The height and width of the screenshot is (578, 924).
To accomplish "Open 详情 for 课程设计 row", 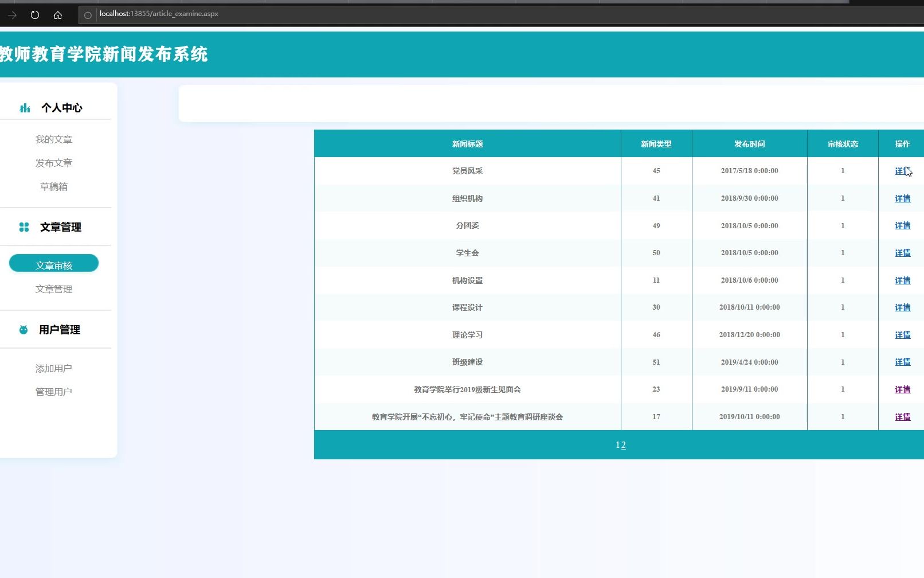I will point(902,307).
